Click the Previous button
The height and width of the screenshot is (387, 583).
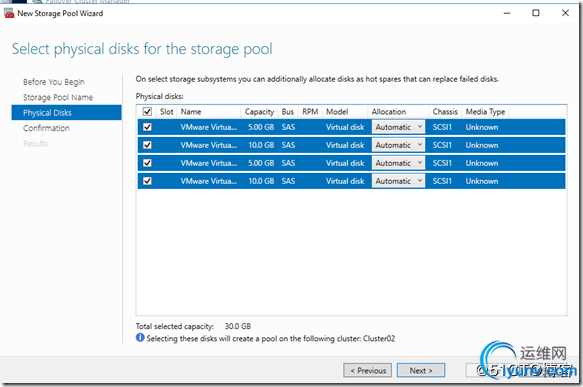coord(368,370)
